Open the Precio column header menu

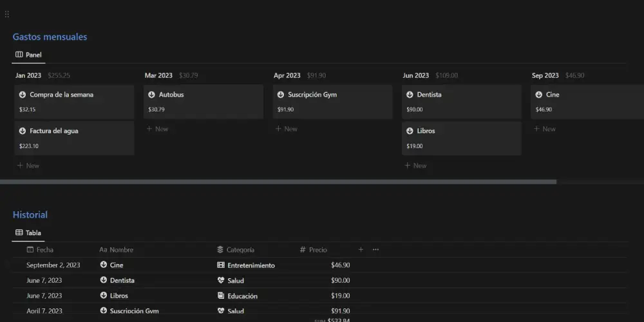tap(317, 250)
